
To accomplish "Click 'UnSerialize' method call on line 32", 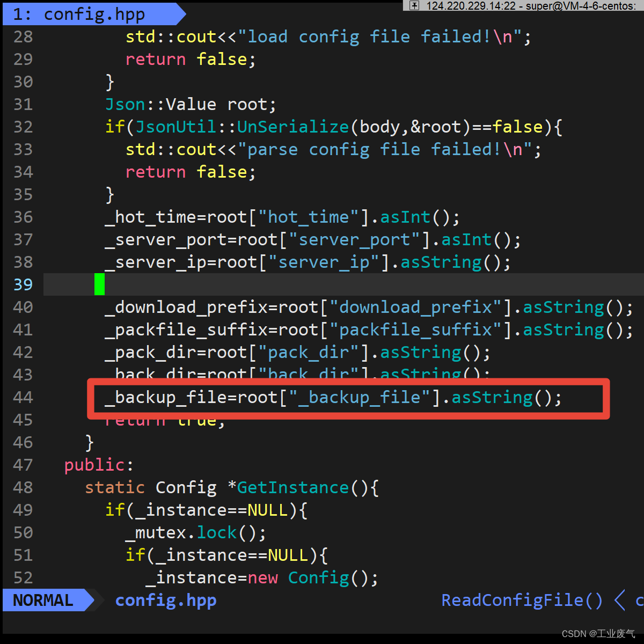I will 293,127.
